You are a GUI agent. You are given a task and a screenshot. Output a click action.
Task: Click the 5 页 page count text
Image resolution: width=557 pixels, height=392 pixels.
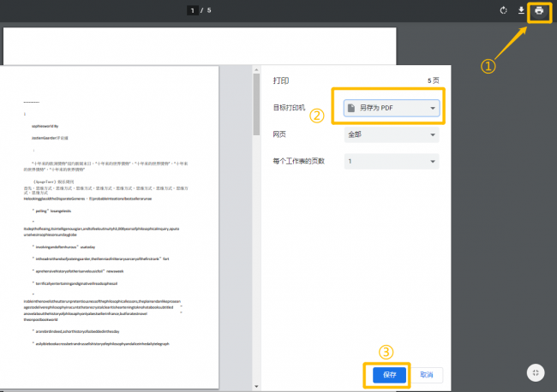tap(433, 80)
